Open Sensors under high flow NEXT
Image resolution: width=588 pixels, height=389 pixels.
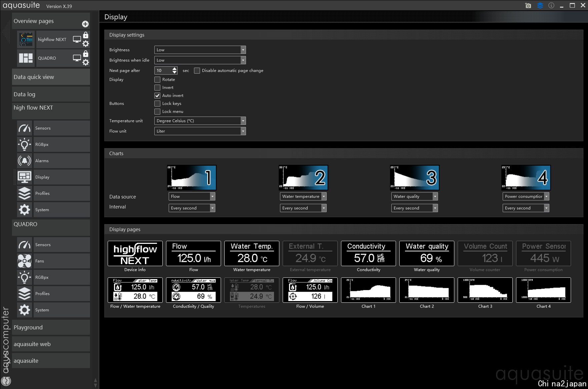(53, 128)
